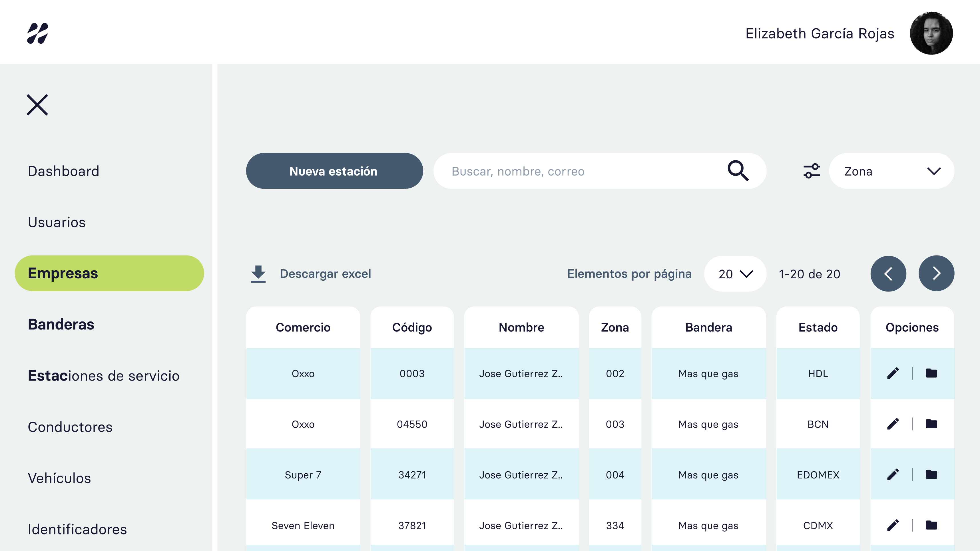Click the Nueva estación button
The height and width of the screenshot is (551, 980).
334,171
